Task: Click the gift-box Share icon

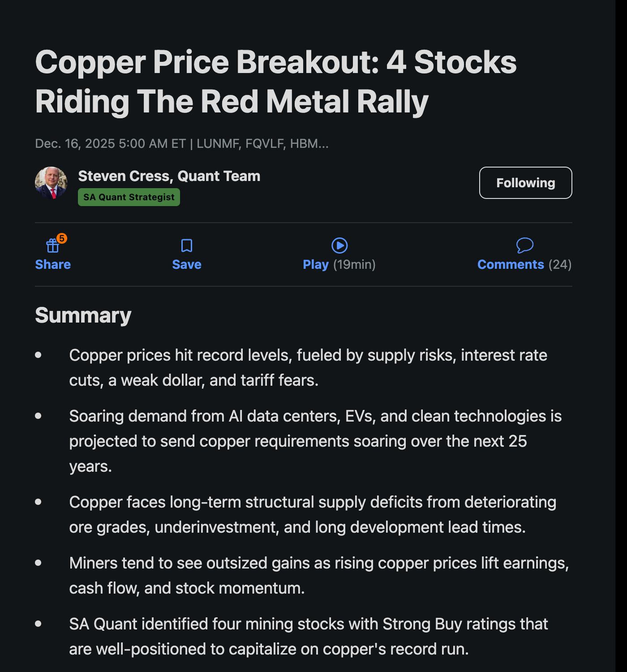Action: coord(52,245)
